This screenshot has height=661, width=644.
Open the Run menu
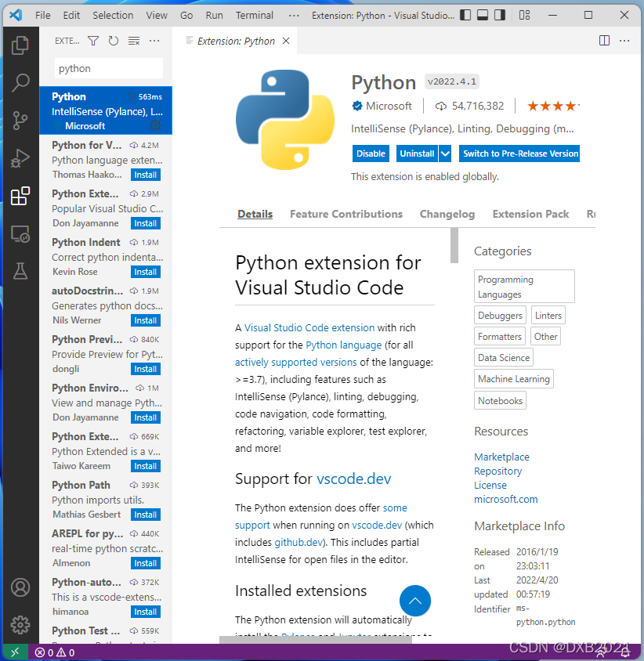click(x=214, y=16)
